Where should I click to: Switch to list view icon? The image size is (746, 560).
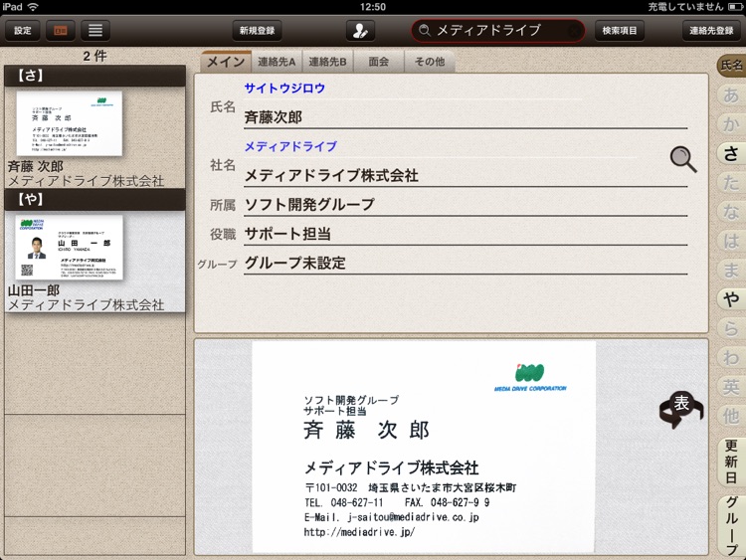point(95,31)
